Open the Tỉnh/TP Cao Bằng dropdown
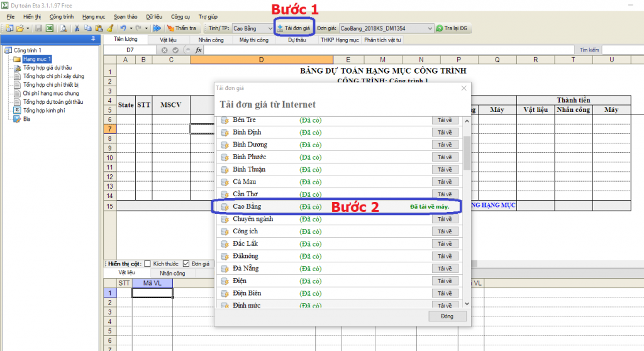Image resolution: width=644 pixels, height=351 pixels. pyautogui.click(x=268, y=28)
